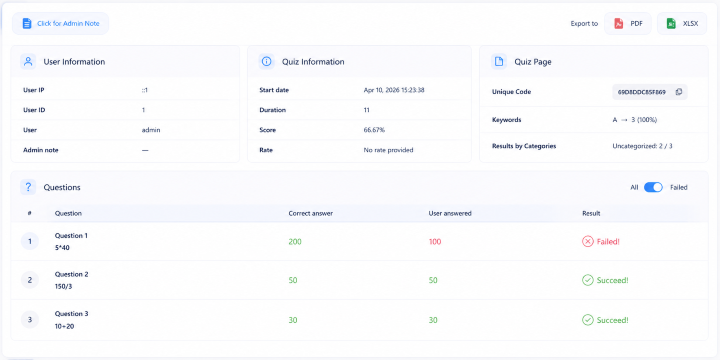This screenshot has width=720, height=360.
Task: Click the 5*40 question expression
Action: tap(62, 248)
